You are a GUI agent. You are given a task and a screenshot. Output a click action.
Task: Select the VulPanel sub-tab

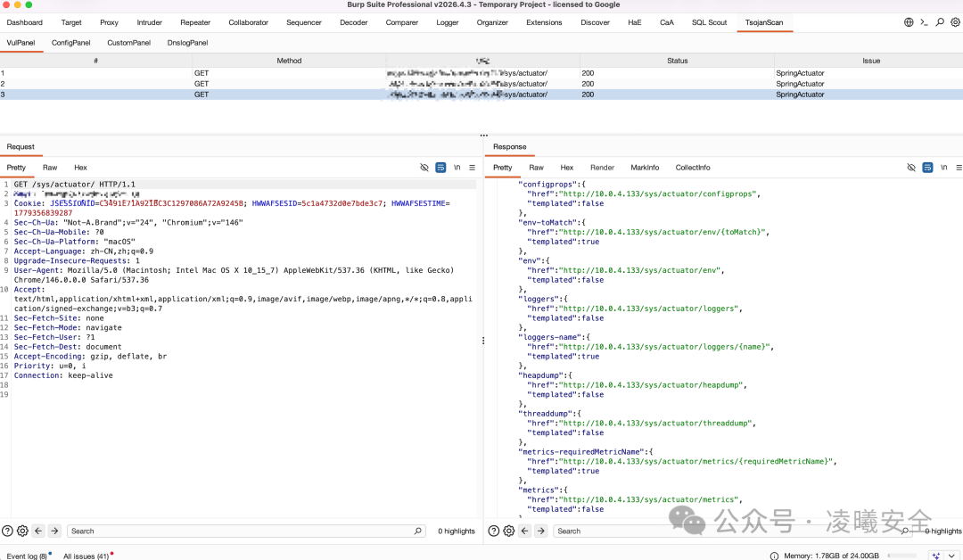21,43
